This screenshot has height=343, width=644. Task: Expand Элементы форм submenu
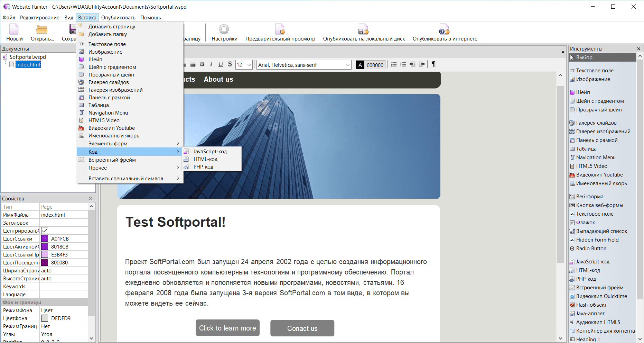(x=129, y=144)
